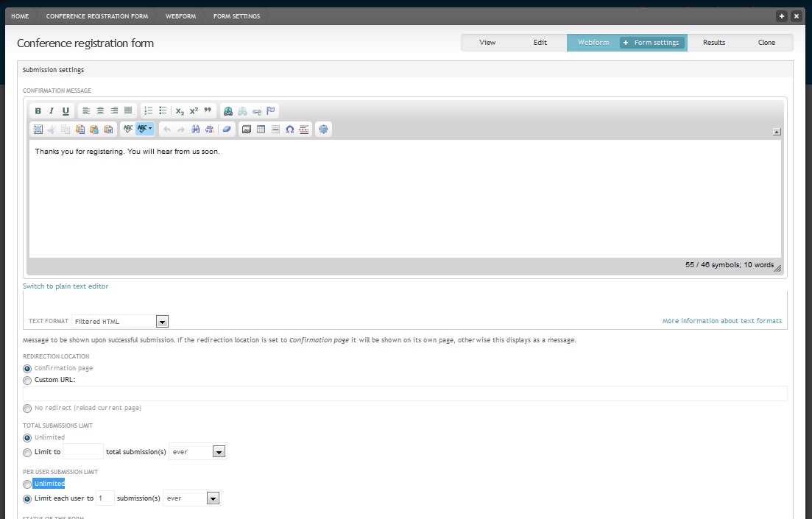Insert a table
This screenshot has height=519, width=812.
[x=261, y=130]
